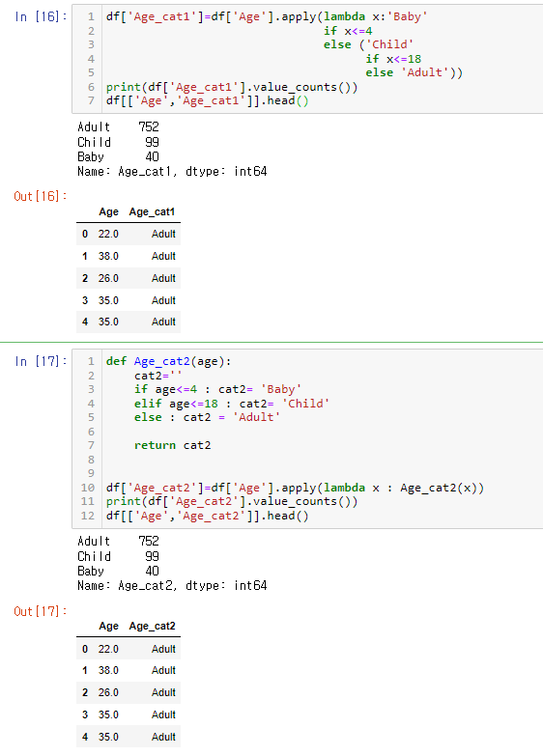Viewport: 543px width, 756px height.
Task: Click 'Name: Age_cat1, dtype: int64' text
Action: point(172,172)
